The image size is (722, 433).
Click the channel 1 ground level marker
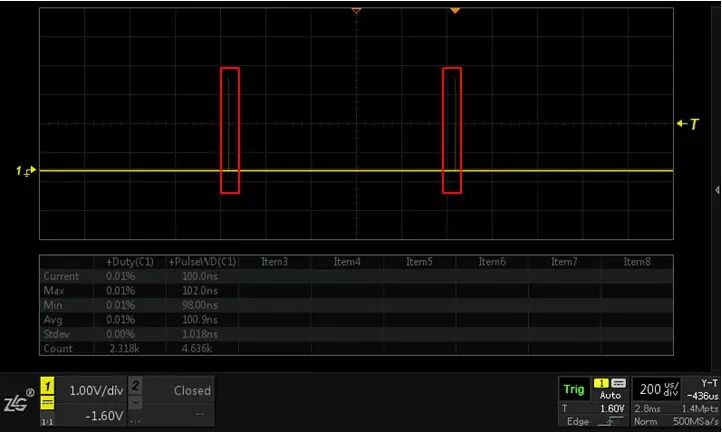pyautogui.click(x=26, y=171)
